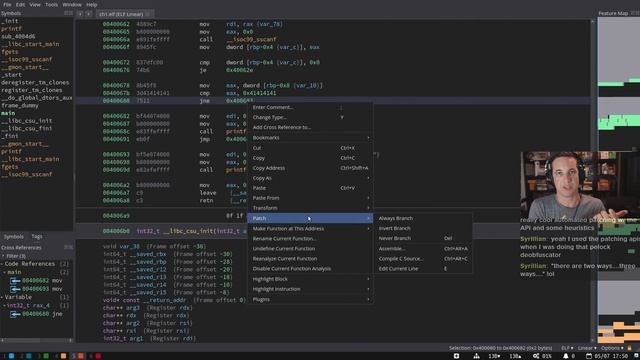
Task: Click the CPU usage gear indicator in the taskbar
Action: pyautogui.click(x=536, y=356)
